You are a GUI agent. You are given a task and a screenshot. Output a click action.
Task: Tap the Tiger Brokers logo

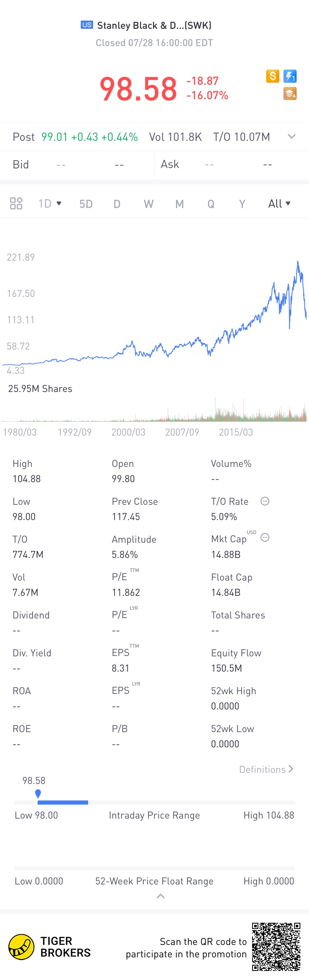tap(21, 947)
